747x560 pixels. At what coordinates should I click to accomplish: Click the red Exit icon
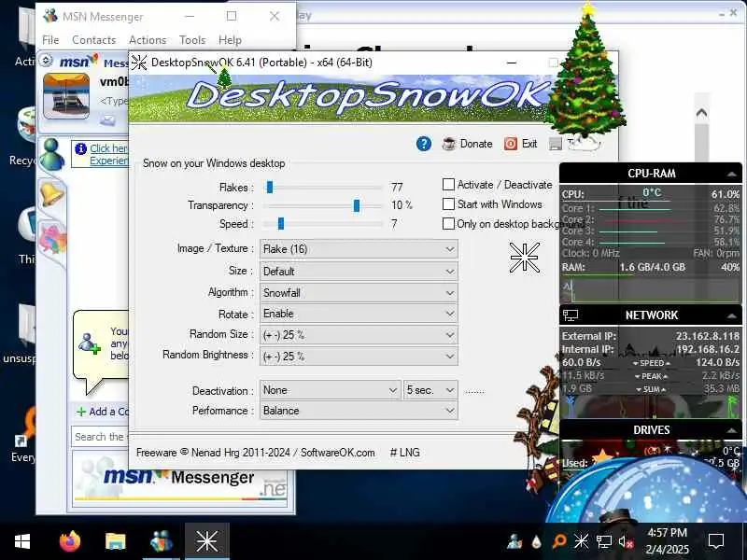[510, 144]
